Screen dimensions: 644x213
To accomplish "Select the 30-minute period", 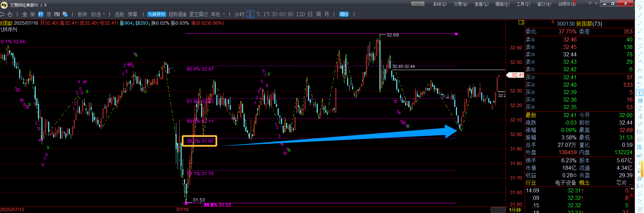I will pos(274,14).
